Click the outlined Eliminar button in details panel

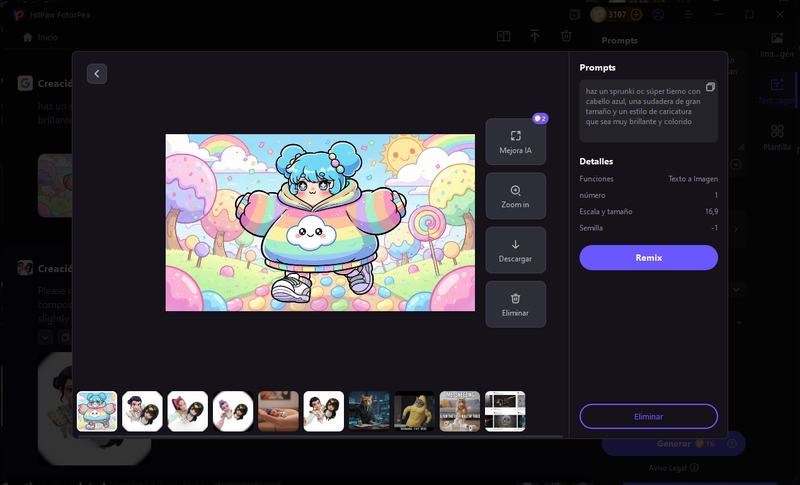pos(648,416)
